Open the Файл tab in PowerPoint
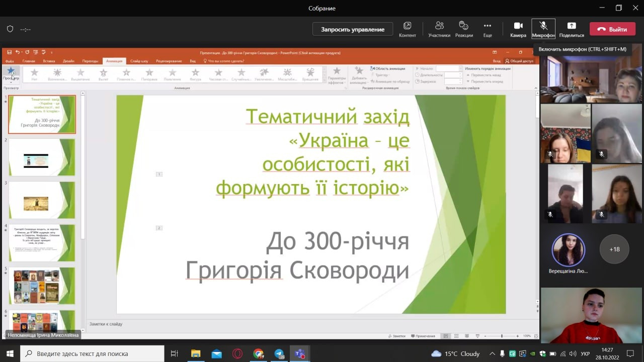The width and height of the screenshot is (644, 362). coord(10,61)
